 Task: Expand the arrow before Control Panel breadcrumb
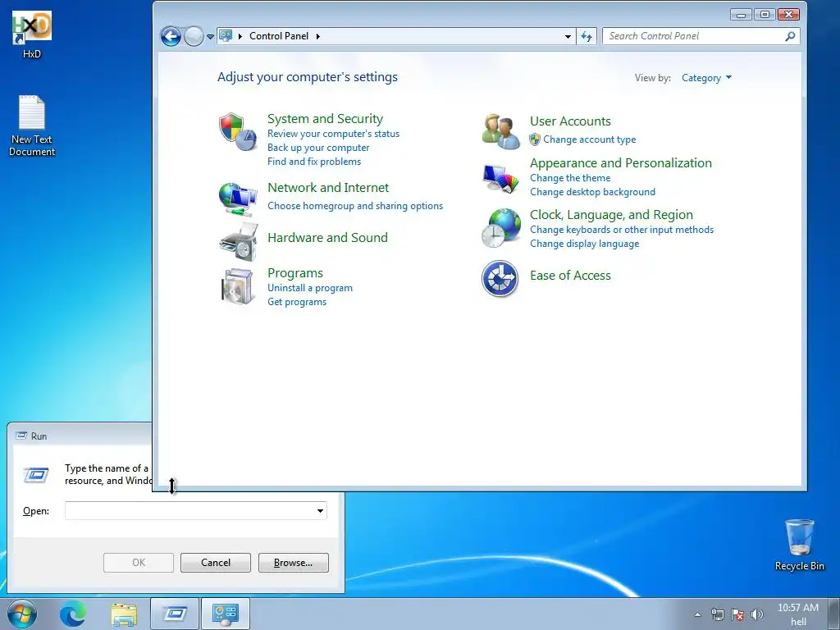240,36
